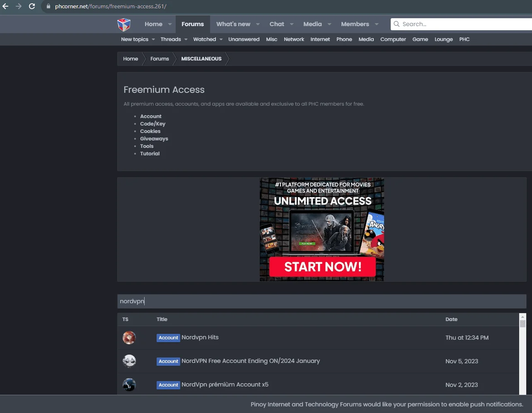Open the Giveaways category link
Image resolution: width=532 pixels, height=413 pixels.
click(x=154, y=139)
